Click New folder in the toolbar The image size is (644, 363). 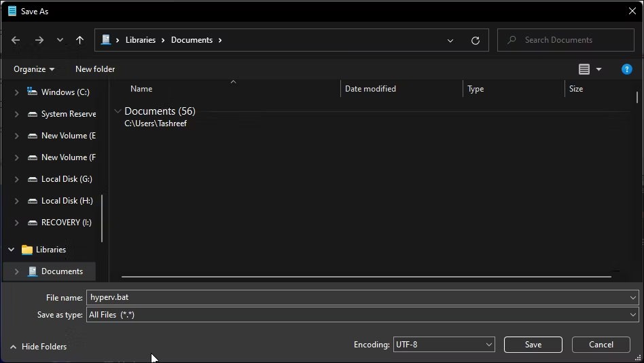pos(95,69)
